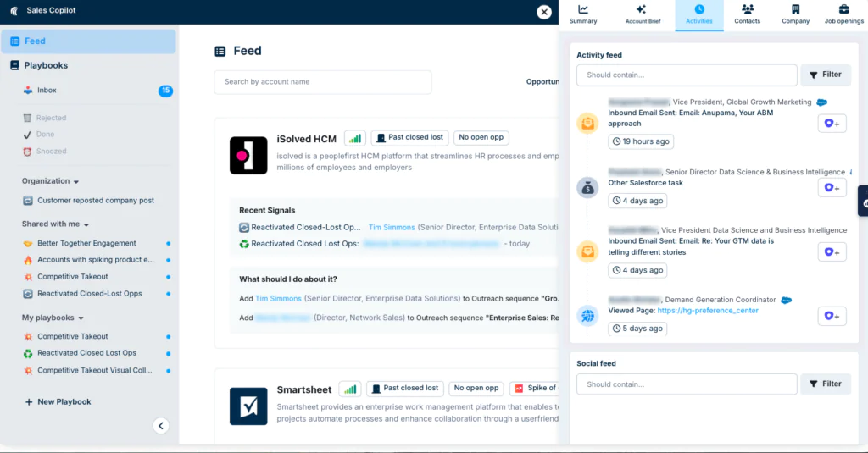Click the 19 hours ago timestamp

click(x=641, y=141)
